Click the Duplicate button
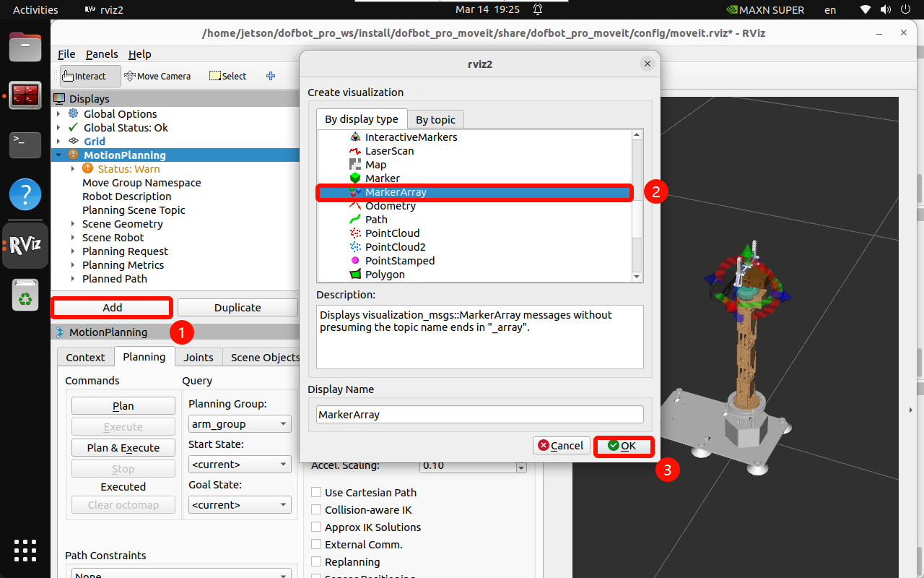 [237, 307]
